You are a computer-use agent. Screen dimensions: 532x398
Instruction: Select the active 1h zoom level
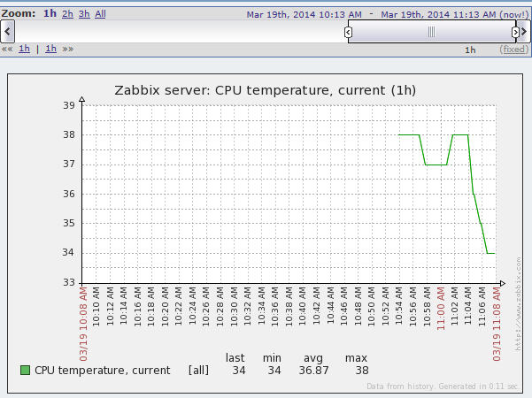pyautogui.click(x=50, y=13)
